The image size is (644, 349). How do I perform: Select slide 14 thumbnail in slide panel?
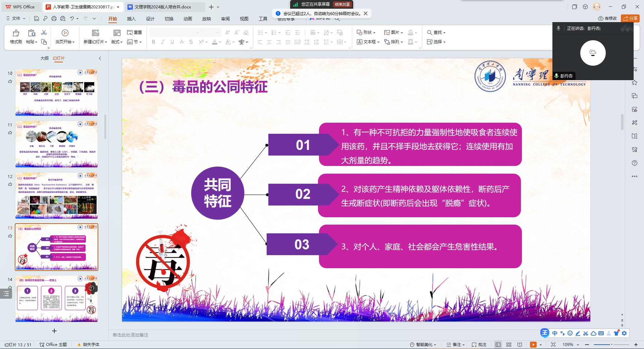click(56, 298)
